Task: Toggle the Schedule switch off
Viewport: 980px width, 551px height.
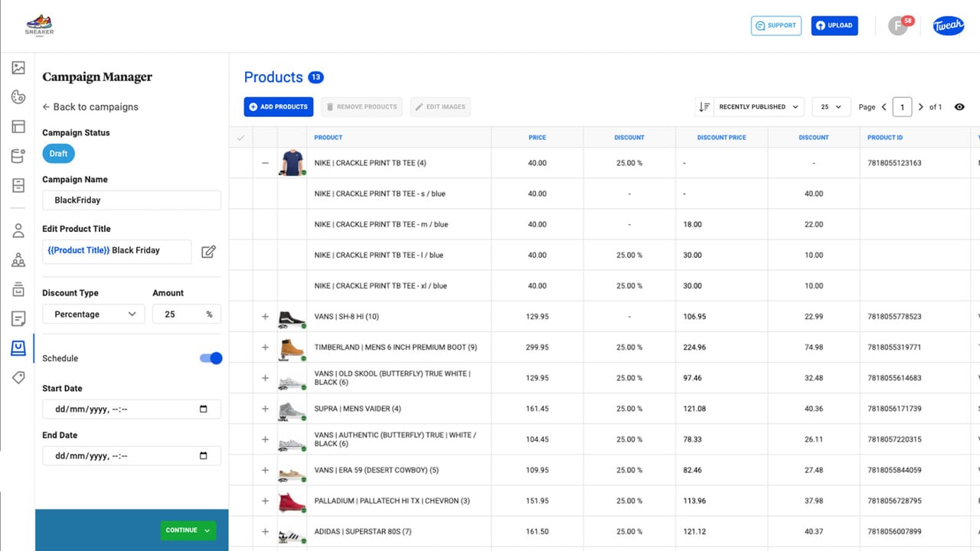Action: coord(211,358)
